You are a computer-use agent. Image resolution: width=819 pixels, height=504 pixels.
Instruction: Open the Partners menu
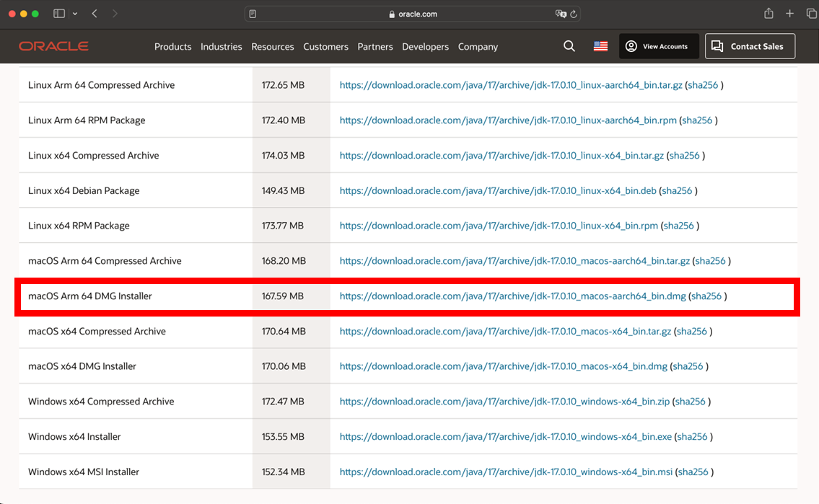click(x=375, y=46)
